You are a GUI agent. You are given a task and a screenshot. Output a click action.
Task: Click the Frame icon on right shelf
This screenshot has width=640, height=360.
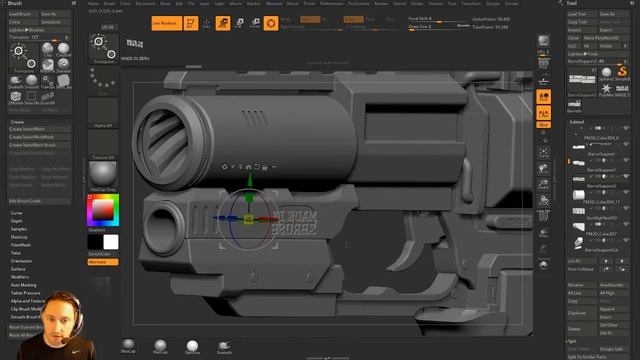tap(543, 153)
